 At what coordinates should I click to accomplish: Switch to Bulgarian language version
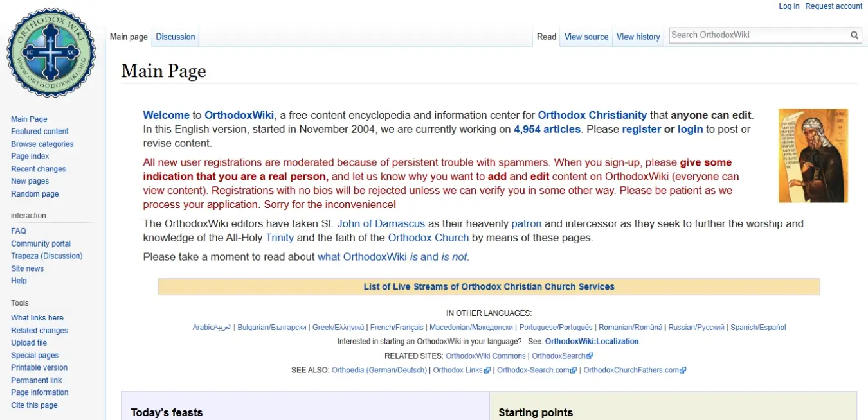(x=272, y=328)
